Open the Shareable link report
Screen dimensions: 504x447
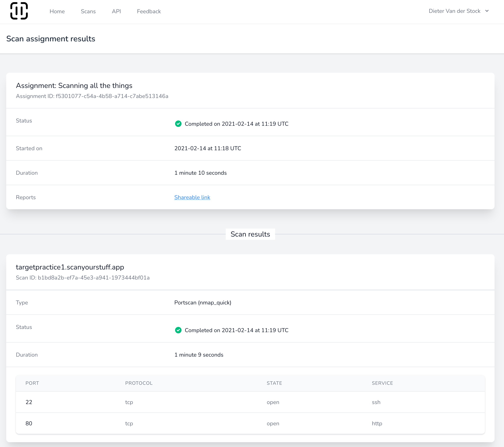[192, 197]
